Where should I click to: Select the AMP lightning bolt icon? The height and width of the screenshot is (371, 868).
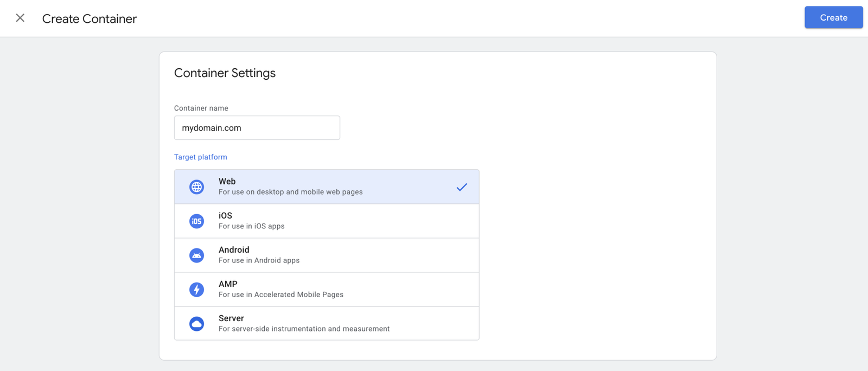click(196, 290)
